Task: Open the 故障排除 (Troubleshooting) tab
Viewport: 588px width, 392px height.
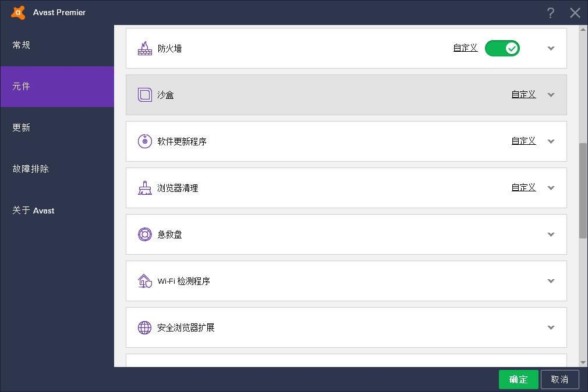Action: [x=31, y=169]
